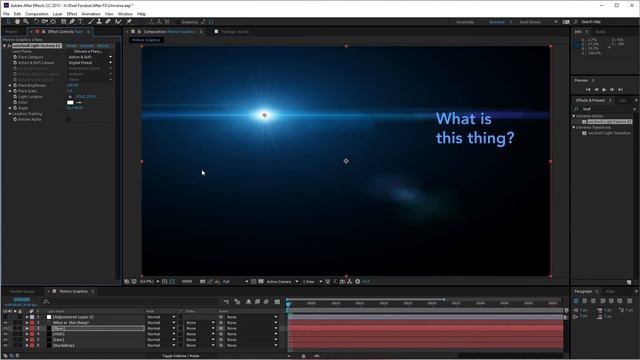Switch to the Render Queue tab
The image size is (640, 360).
pyautogui.click(x=22, y=291)
